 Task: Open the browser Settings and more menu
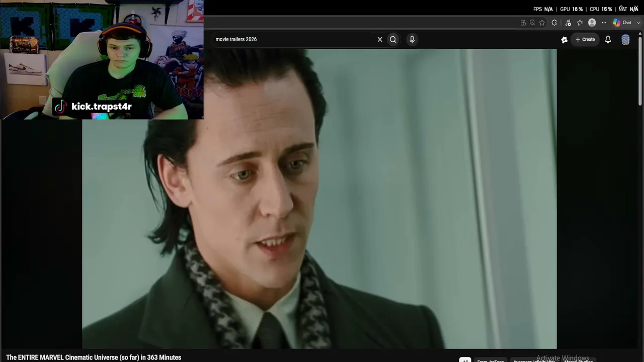(604, 23)
